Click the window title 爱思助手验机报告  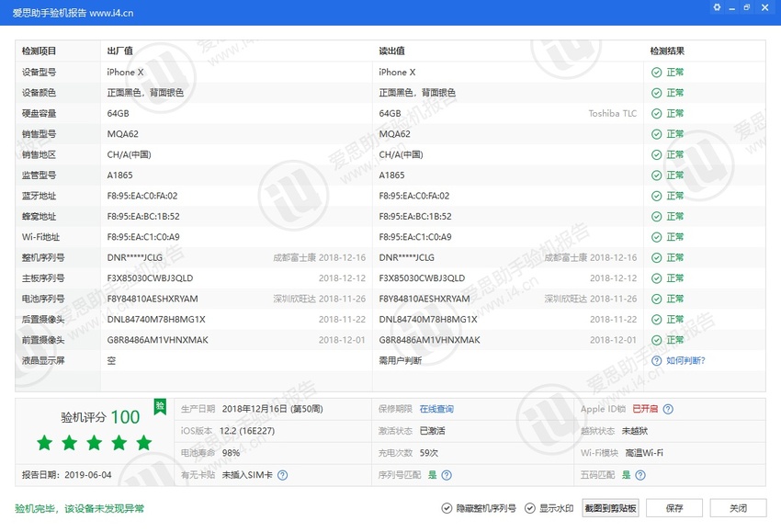[50, 13]
